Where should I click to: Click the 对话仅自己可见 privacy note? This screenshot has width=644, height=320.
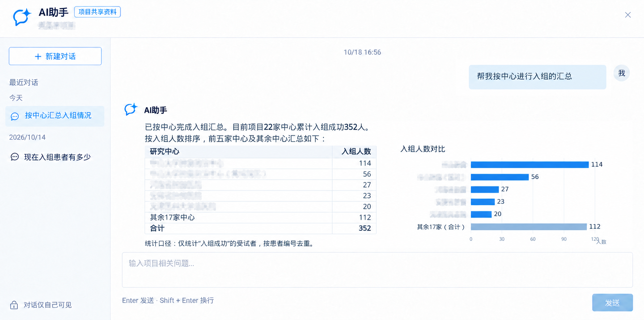coord(48,305)
